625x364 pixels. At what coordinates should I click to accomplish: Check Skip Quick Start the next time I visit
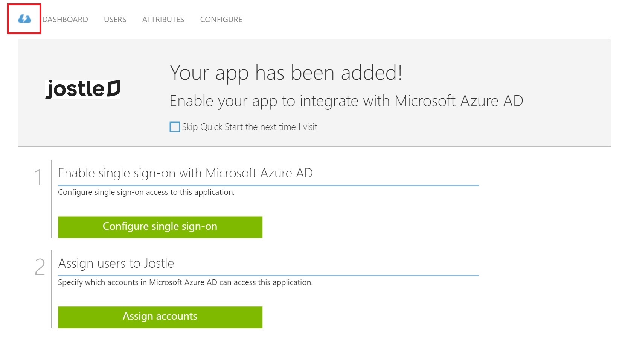[x=175, y=127]
